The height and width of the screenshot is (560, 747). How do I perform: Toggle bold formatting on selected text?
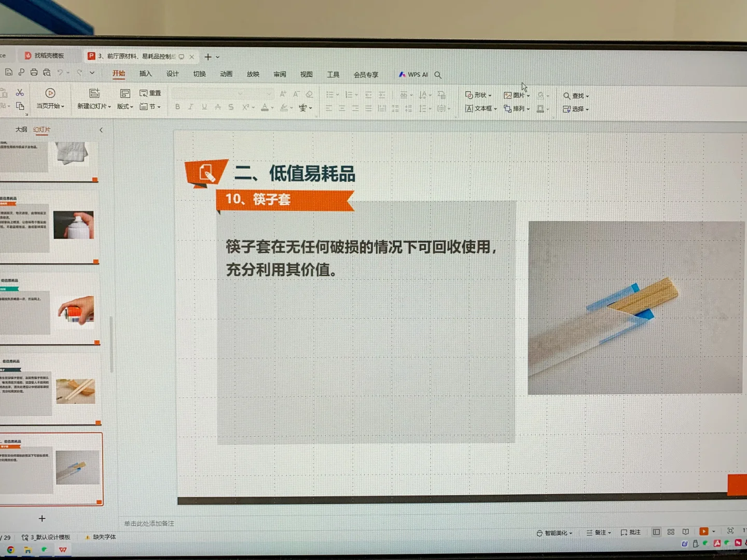pos(177,107)
